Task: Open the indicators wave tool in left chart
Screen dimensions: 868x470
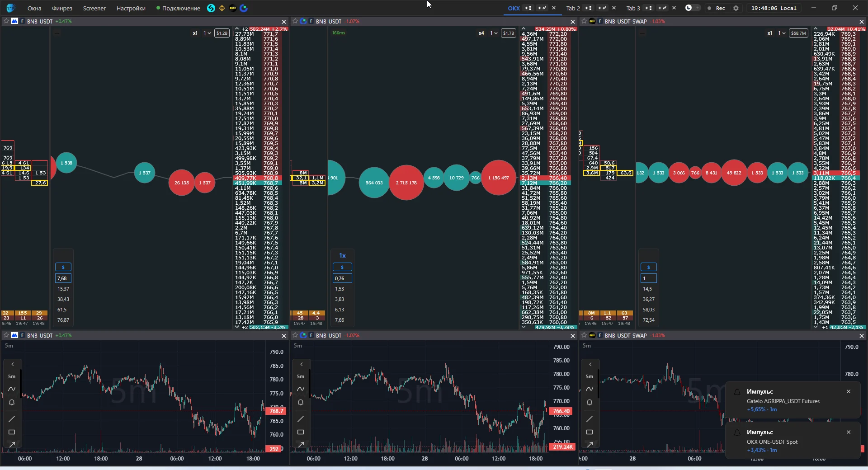Action: (x=12, y=389)
